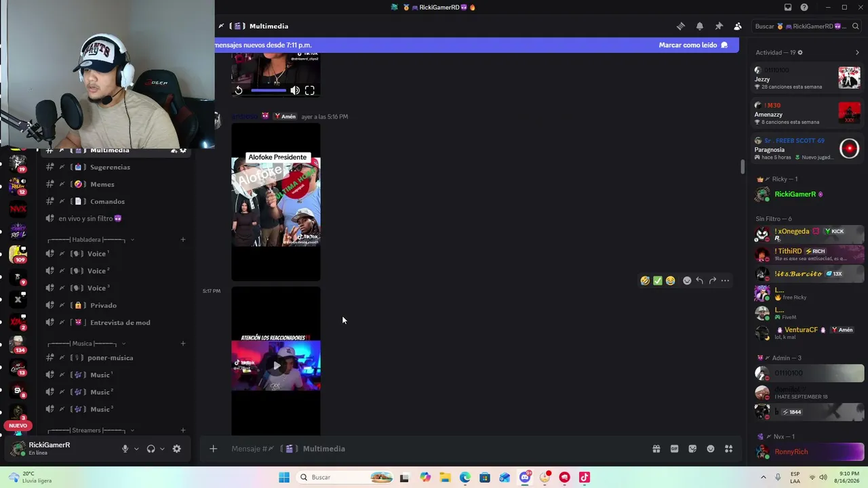Screen dimensions: 868x488
Task: Click the plus attachment button in message bar
Action: point(213,449)
